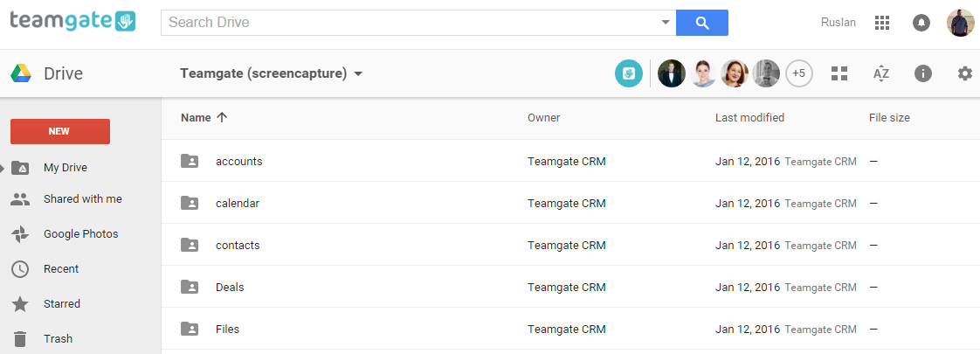The image size is (980, 354).
Task: Click avatar of man in tuxedo
Action: pos(672,73)
